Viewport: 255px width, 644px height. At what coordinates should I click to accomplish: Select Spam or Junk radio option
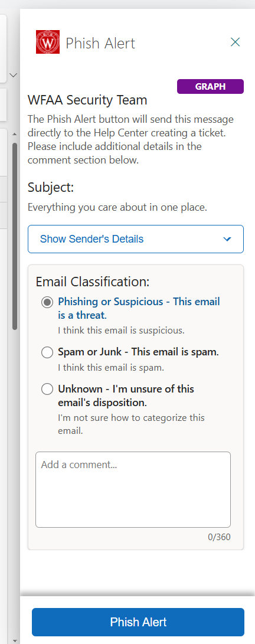(x=47, y=352)
